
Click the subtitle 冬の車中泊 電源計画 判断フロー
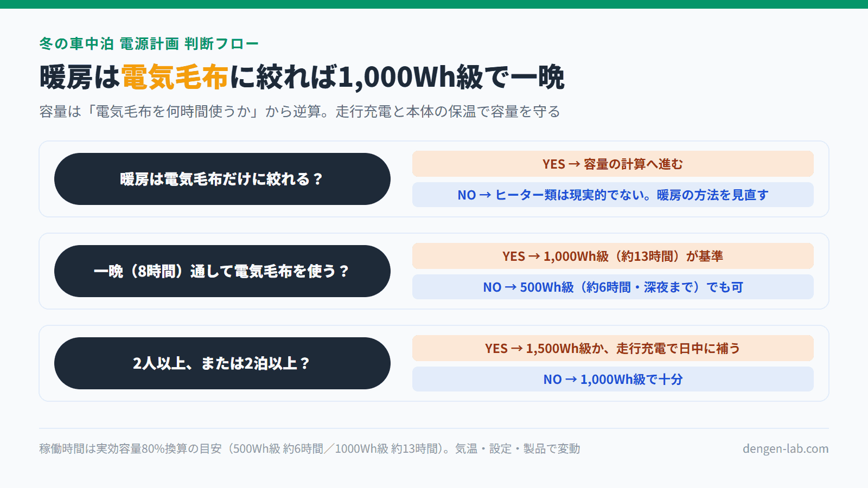point(149,43)
